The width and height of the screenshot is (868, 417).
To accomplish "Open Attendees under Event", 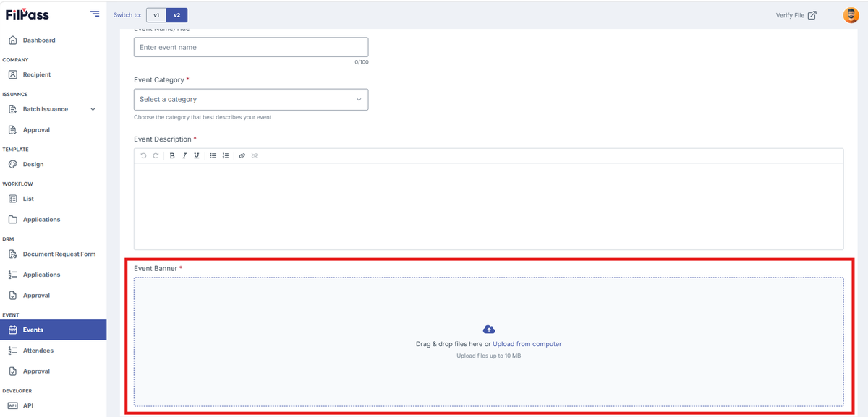I will pos(38,351).
